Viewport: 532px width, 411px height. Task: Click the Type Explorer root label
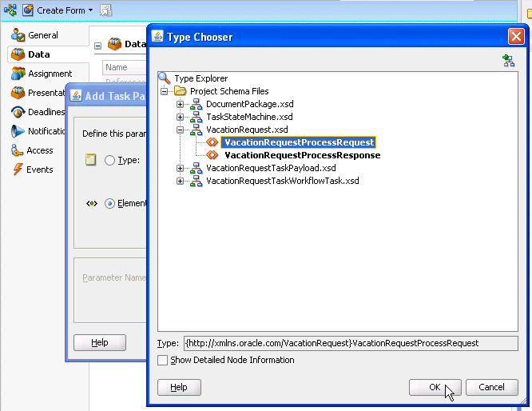point(200,78)
